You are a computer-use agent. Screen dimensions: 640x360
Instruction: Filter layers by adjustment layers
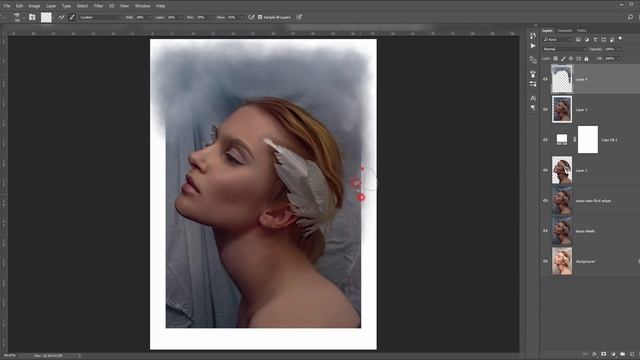tap(587, 40)
